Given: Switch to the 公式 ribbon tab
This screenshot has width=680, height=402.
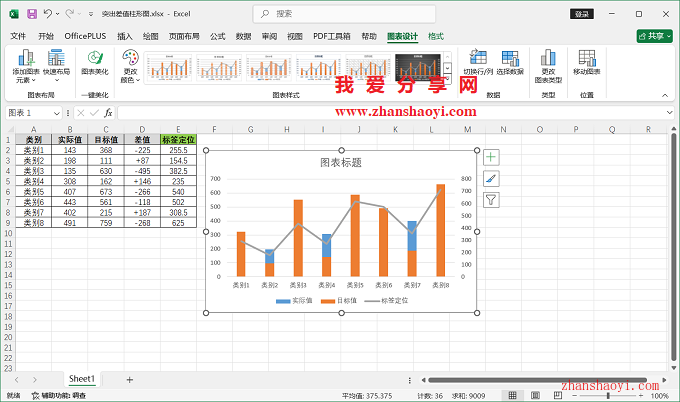Looking at the screenshot, I should click(218, 36).
